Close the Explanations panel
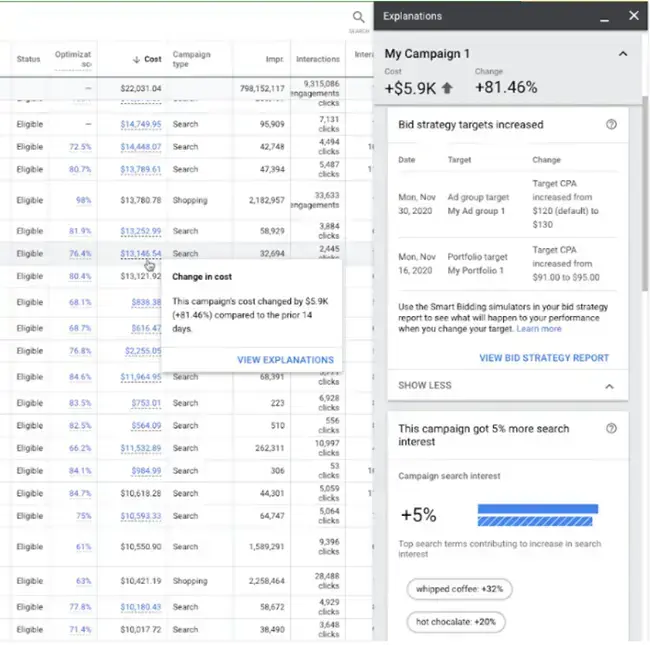The image size is (650, 645). [633, 16]
